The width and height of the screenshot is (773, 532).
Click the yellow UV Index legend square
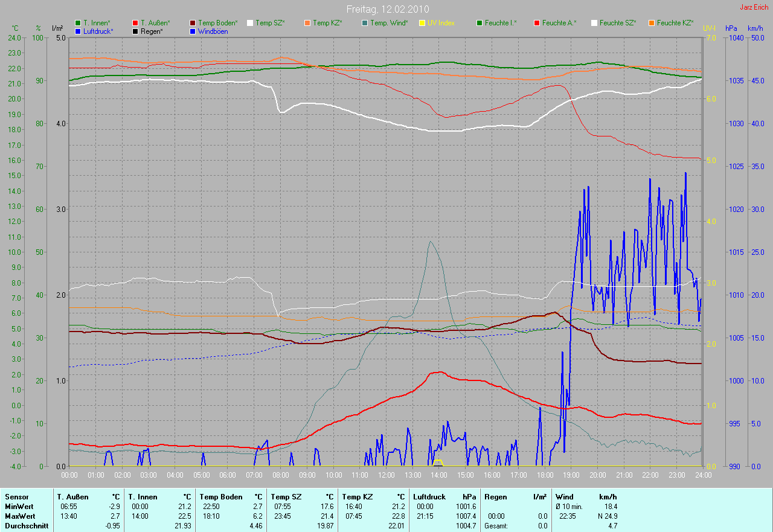point(422,23)
